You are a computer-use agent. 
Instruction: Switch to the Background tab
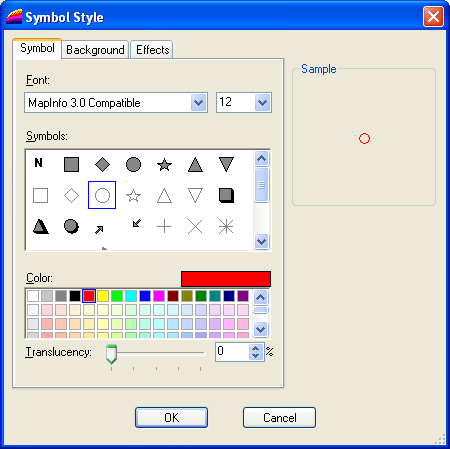95,50
